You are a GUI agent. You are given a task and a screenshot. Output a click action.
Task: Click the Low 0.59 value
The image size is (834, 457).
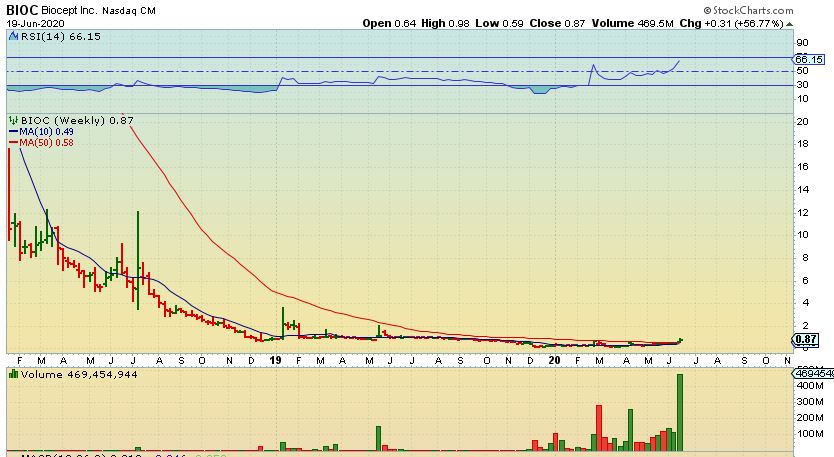[499, 23]
